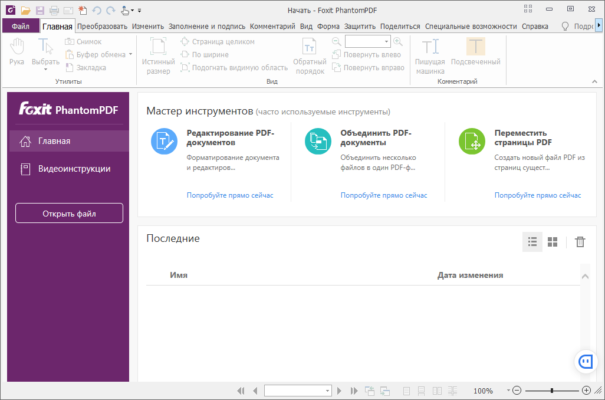This screenshot has height=400, width=605.
Task: Click the recent list scroll up arrow
Action: coord(585,276)
